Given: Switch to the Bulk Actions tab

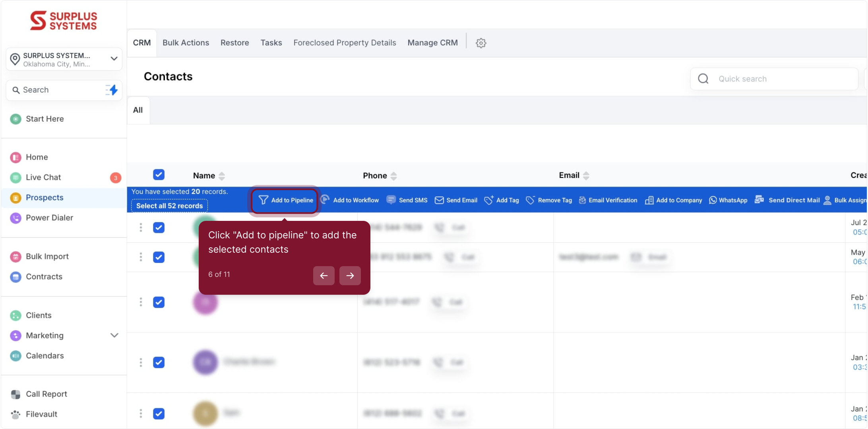Looking at the screenshot, I should pyautogui.click(x=186, y=43).
